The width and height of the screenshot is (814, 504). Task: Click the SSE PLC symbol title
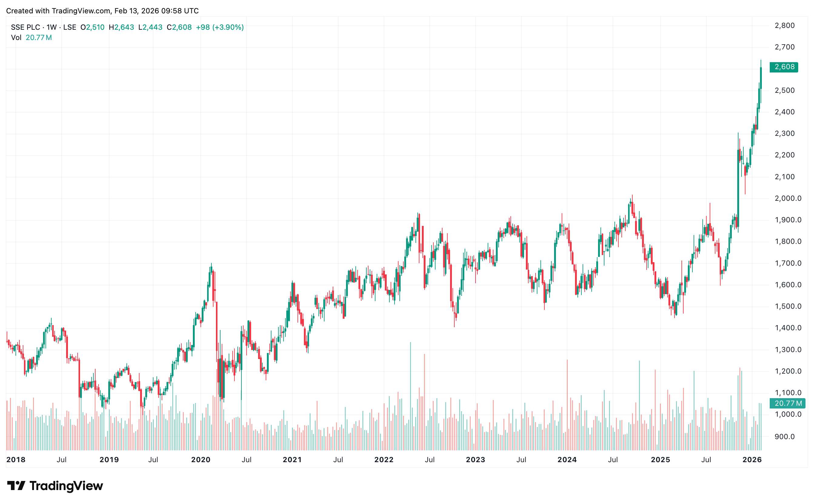tap(25, 27)
